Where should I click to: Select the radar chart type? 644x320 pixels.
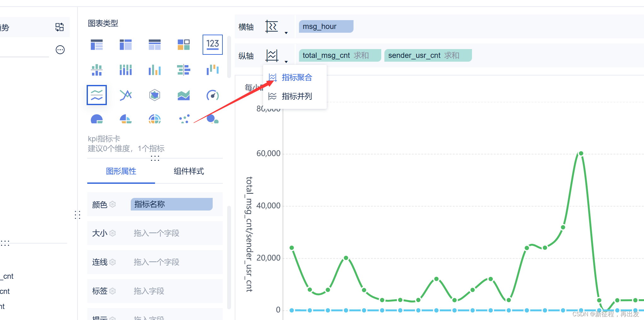(155, 95)
